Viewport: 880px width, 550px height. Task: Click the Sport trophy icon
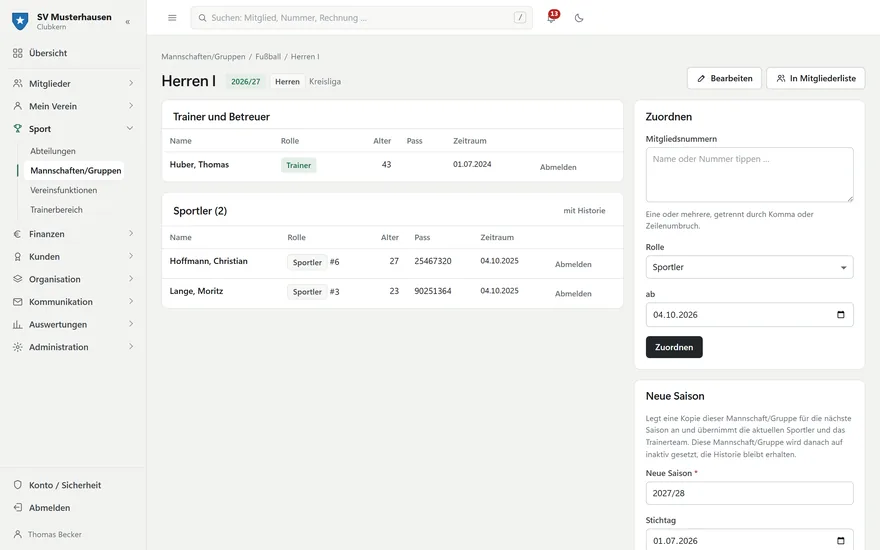[x=18, y=129]
